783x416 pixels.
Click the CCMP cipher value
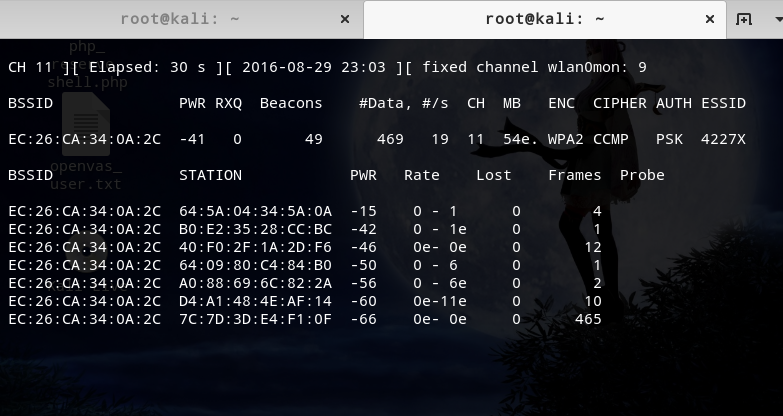point(611,139)
